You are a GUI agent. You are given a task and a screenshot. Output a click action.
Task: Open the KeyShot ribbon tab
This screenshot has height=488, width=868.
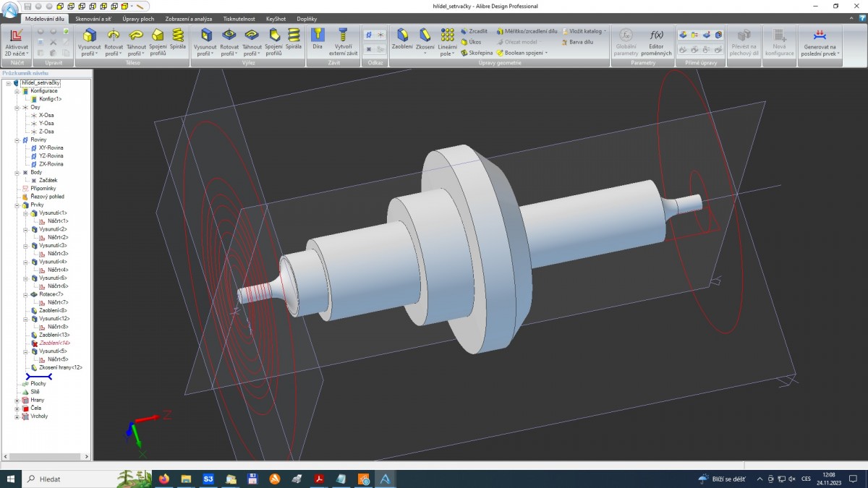(x=276, y=18)
